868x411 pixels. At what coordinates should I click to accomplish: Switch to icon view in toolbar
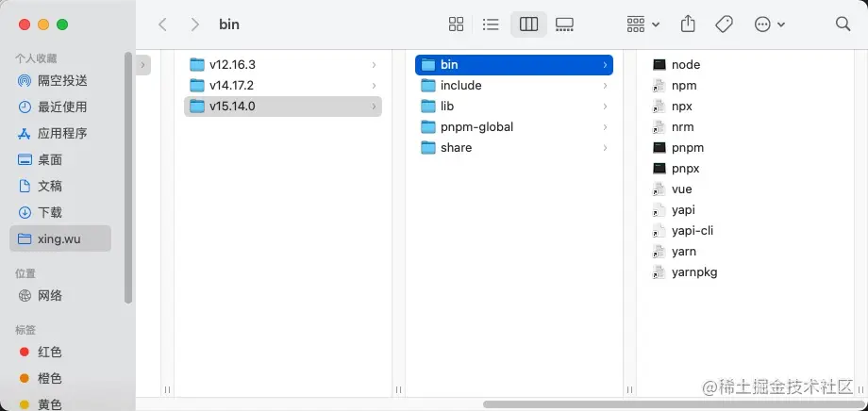[x=457, y=25]
